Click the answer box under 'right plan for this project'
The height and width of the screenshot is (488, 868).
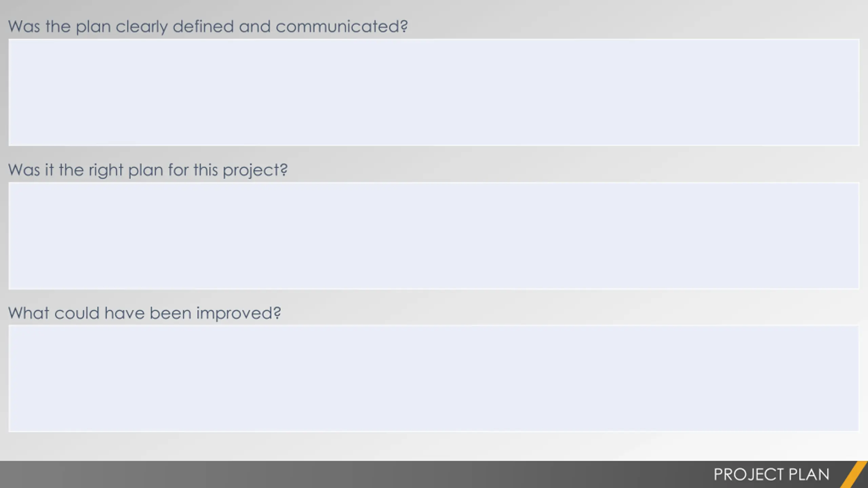tap(434, 236)
